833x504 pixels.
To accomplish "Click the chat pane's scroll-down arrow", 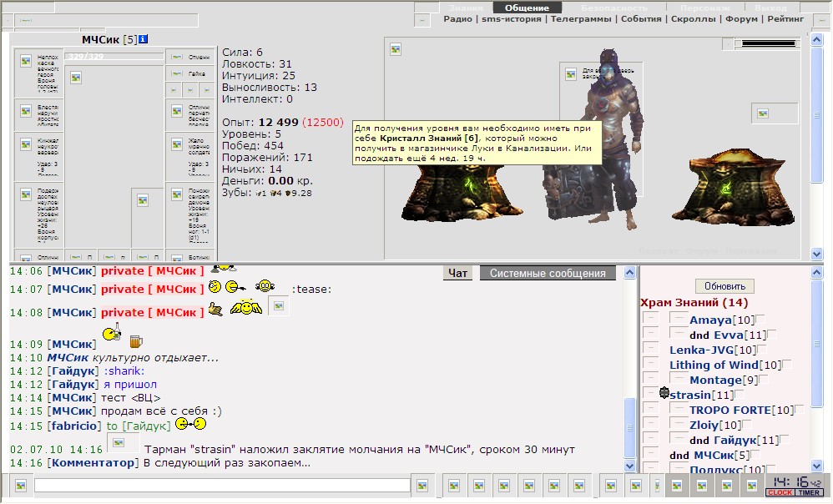I will 629,466.
